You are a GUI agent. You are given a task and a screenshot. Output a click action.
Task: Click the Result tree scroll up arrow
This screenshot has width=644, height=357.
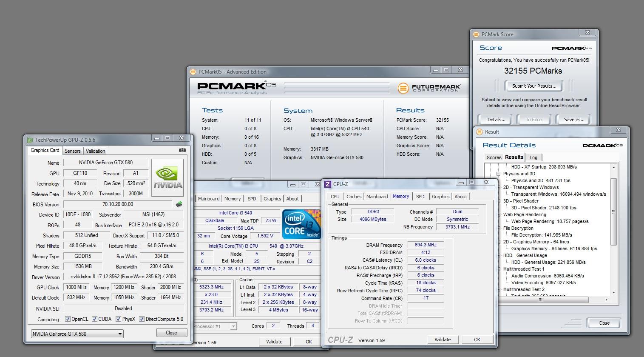coord(613,167)
